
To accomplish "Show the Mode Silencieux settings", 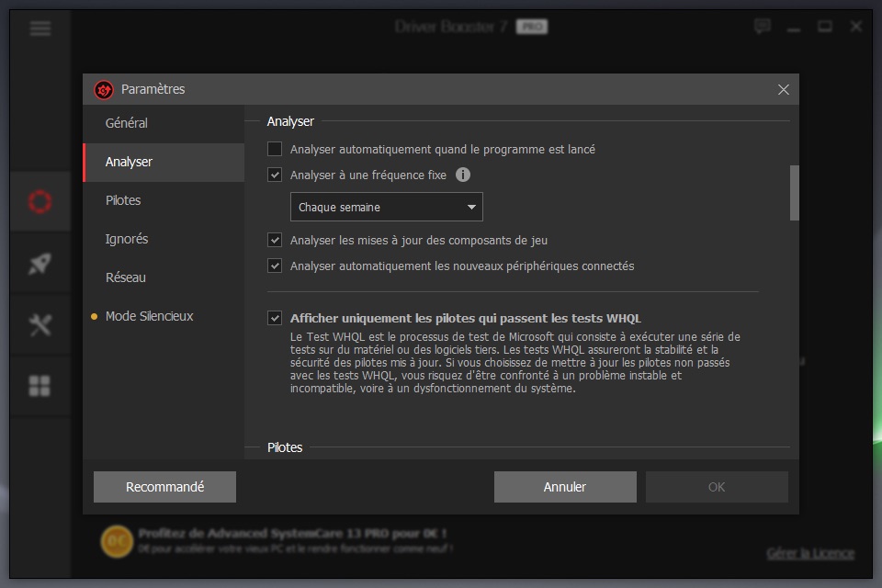I will [164, 316].
